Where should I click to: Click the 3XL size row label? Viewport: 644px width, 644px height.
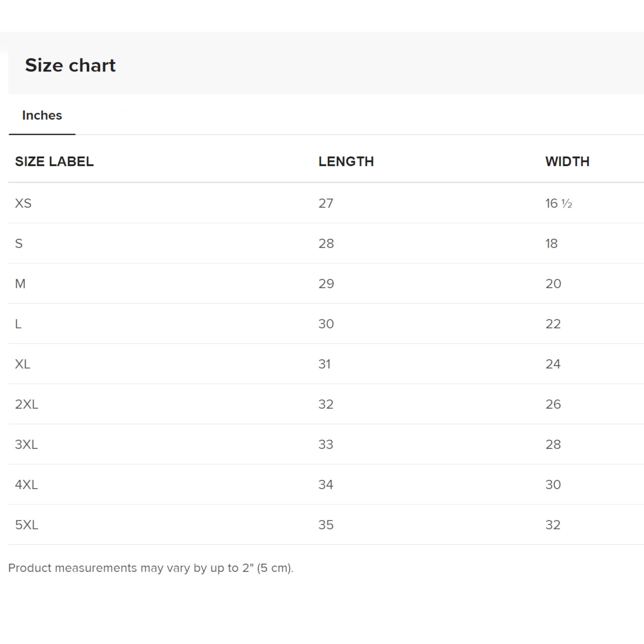click(26, 444)
